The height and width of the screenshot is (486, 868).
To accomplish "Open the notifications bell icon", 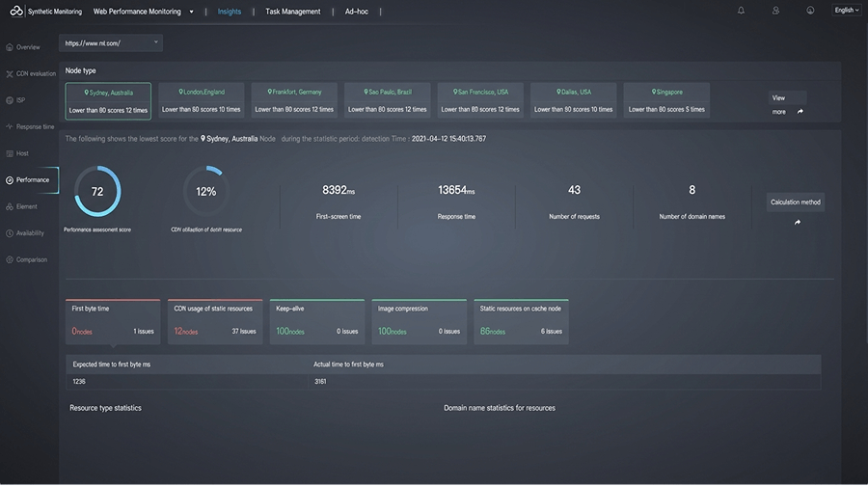I will [741, 11].
